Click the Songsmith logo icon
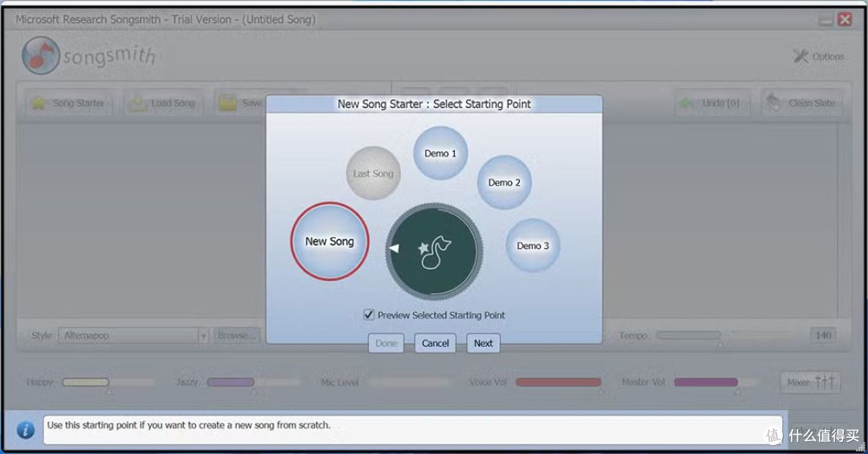The width and height of the screenshot is (868, 454). point(40,55)
